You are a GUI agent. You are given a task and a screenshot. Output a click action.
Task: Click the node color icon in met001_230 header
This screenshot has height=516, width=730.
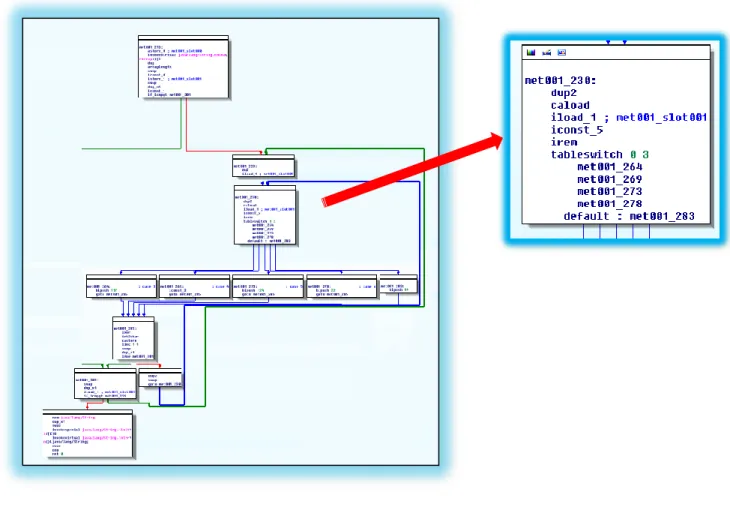coord(531,53)
